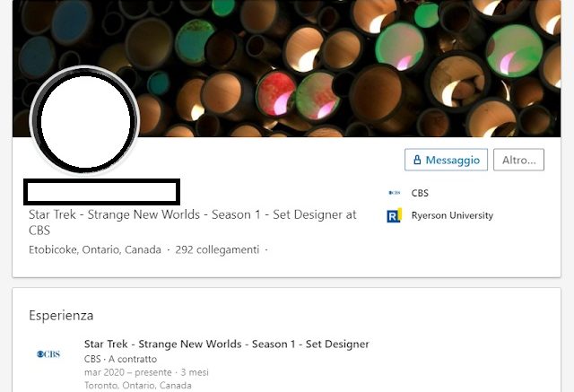Screen dimensions: 574x392
Task: Open the Ryerson University link
Action: [452, 215]
